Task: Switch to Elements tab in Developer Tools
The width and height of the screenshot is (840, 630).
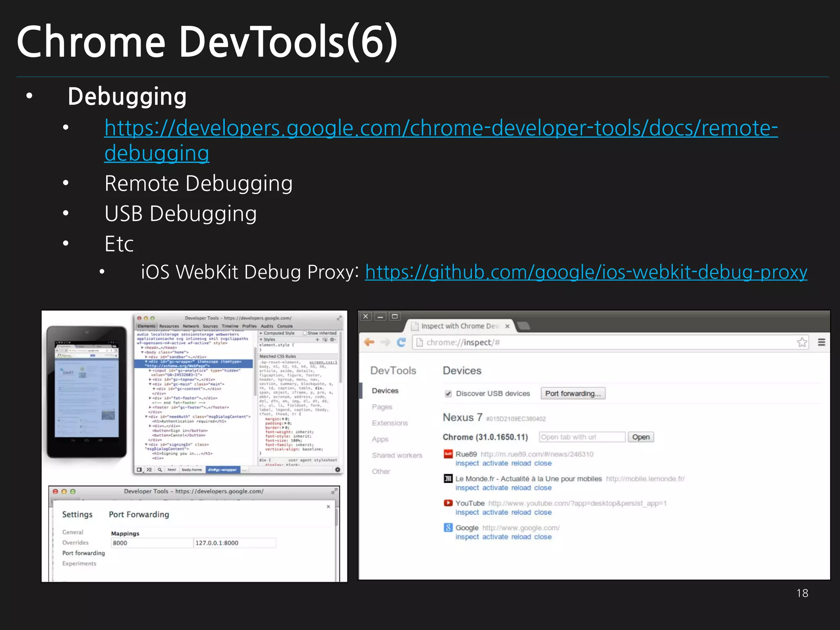Action: pos(146,326)
